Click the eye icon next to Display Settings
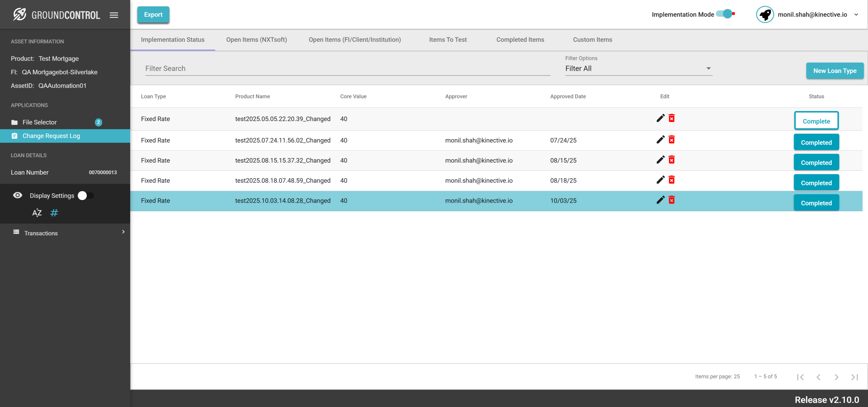Viewport: 868px width, 407px height. pyautogui.click(x=17, y=195)
